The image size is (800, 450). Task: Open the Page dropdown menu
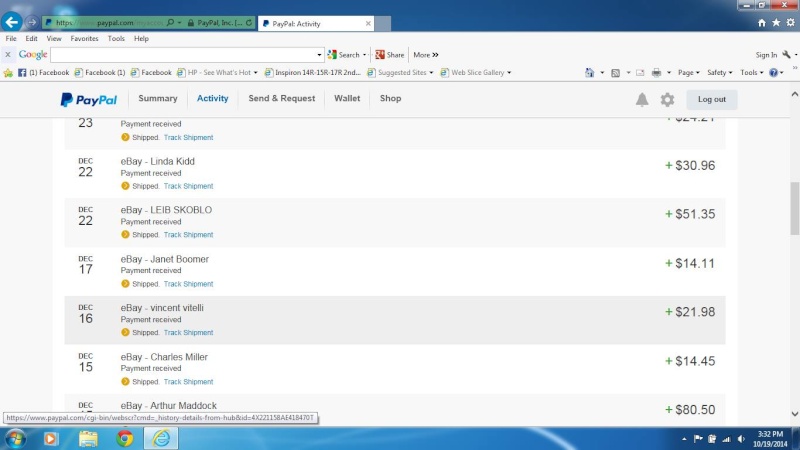click(x=688, y=72)
